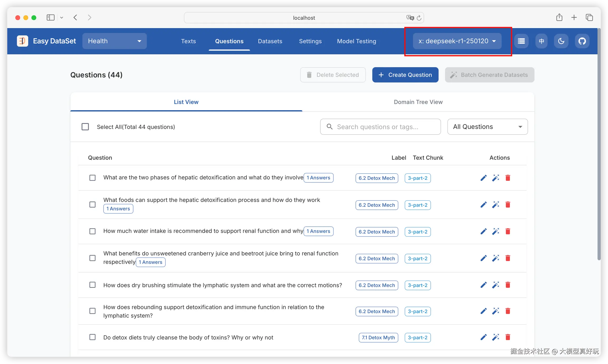
Task: Click the Create Question button
Action: [x=405, y=75]
